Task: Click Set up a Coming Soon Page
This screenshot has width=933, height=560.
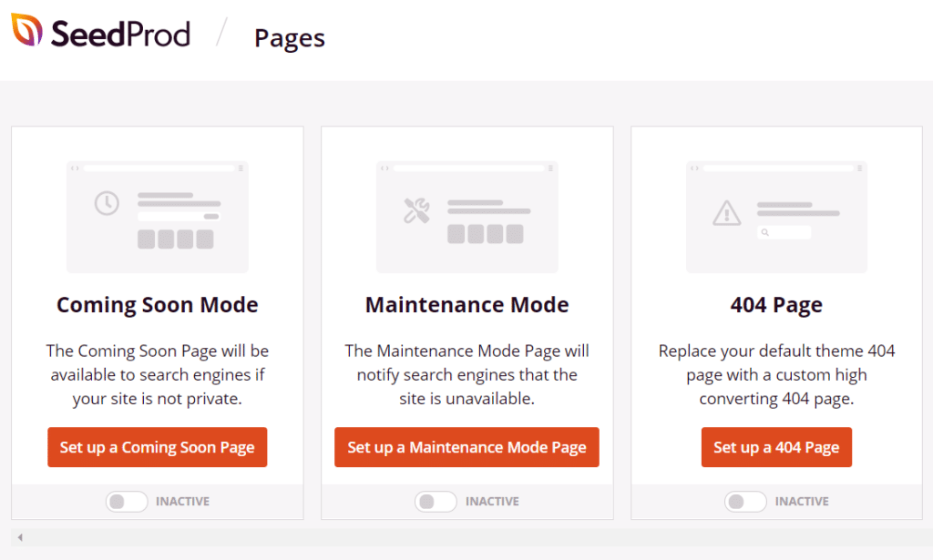Action: click(157, 447)
